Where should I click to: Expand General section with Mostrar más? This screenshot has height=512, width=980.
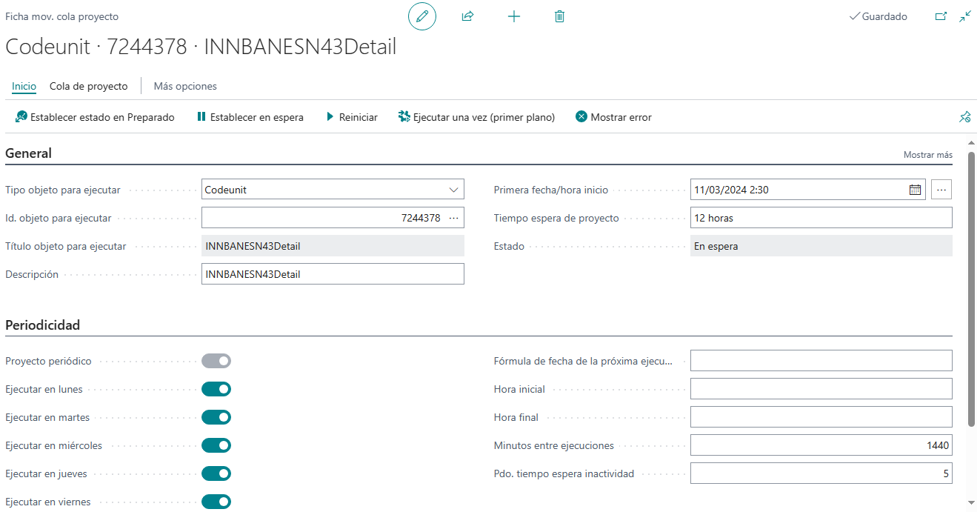pyautogui.click(x=927, y=155)
